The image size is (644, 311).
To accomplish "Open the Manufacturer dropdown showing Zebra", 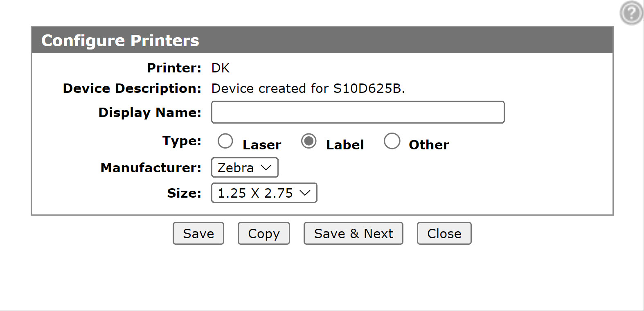I will 245,168.
